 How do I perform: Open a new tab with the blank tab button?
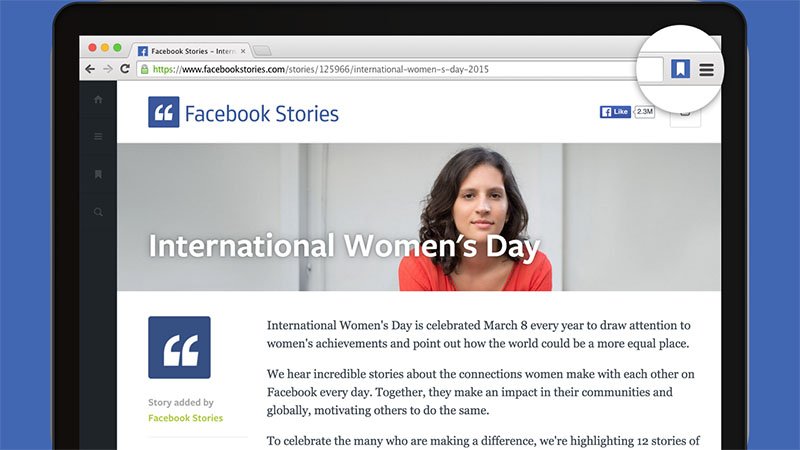click(x=262, y=51)
